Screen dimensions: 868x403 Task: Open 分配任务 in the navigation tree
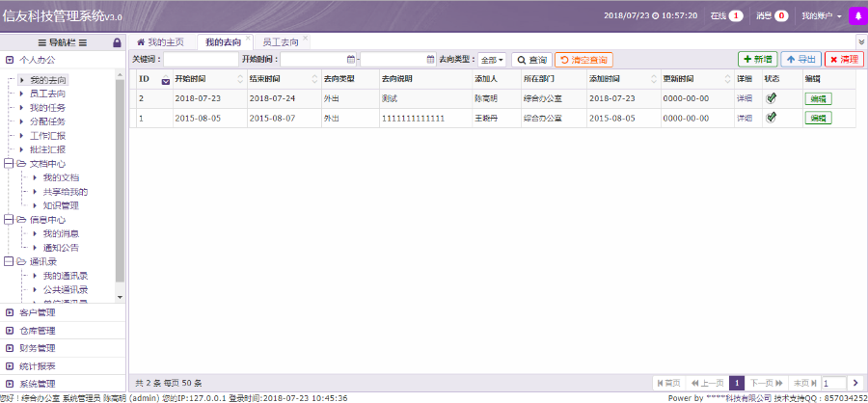(47, 121)
